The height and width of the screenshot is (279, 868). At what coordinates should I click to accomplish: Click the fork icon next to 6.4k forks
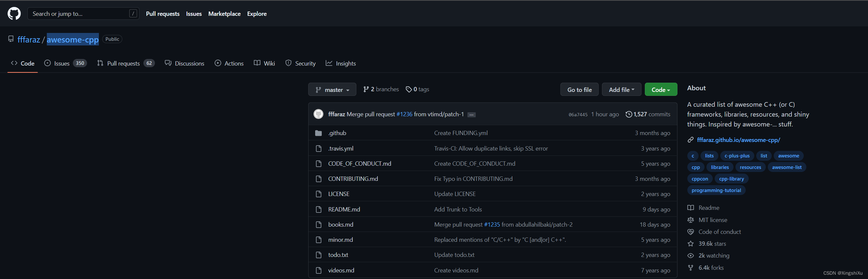click(x=690, y=268)
